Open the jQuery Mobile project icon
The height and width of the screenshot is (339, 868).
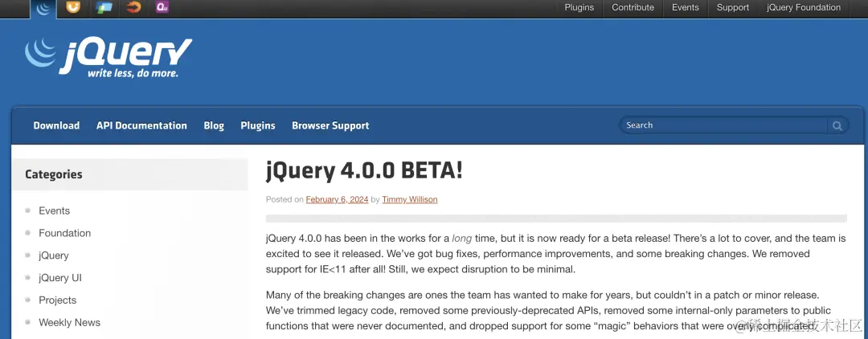pyautogui.click(x=104, y=8)
